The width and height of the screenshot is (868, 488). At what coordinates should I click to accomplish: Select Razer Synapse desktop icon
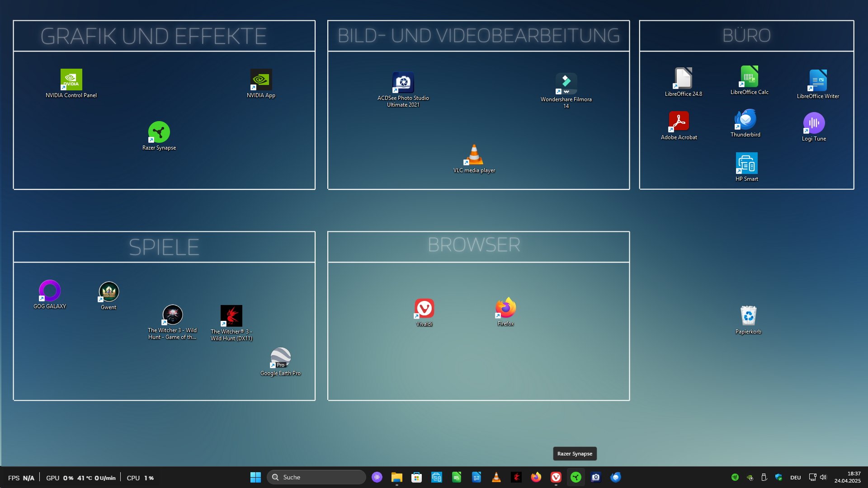(159, 132)
